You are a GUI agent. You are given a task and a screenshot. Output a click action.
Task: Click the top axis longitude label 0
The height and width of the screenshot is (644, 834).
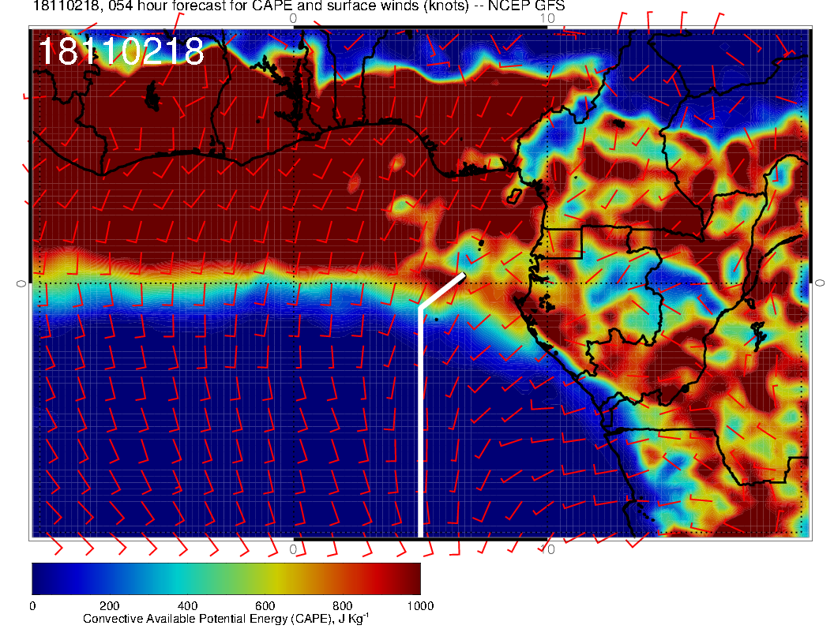[293, 17]
